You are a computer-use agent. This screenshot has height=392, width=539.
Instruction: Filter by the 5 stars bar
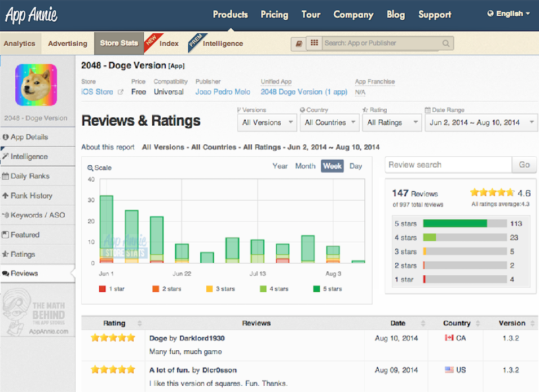tap(465, 223)
